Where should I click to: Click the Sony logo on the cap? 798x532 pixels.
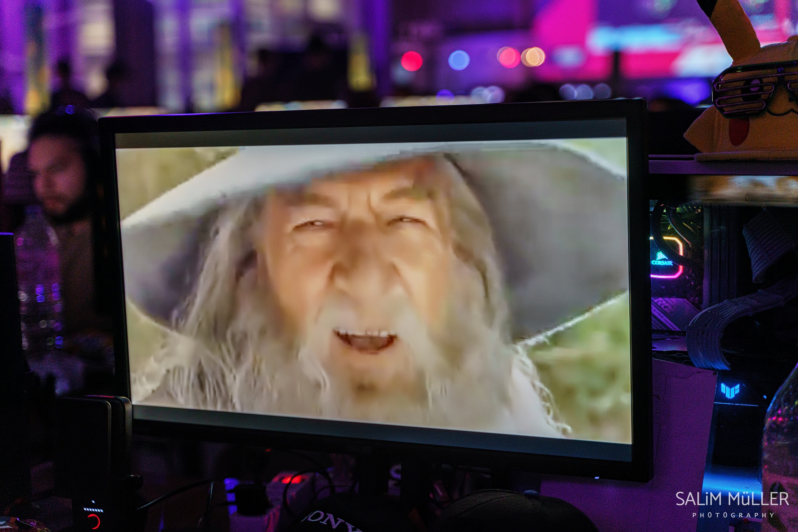pos(331,521)
